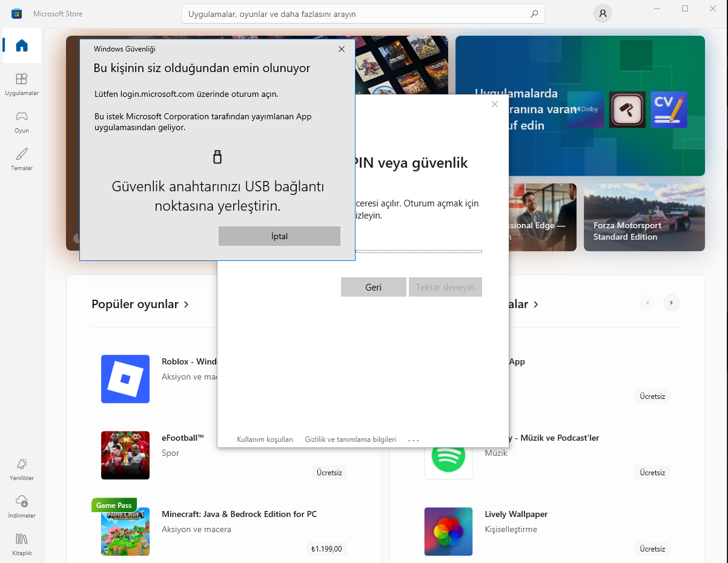The height and width of the screenshot is (563, 728).
Task: Click the previous carousel arrow
Action: pyautogui.click(x=647, y=303)
